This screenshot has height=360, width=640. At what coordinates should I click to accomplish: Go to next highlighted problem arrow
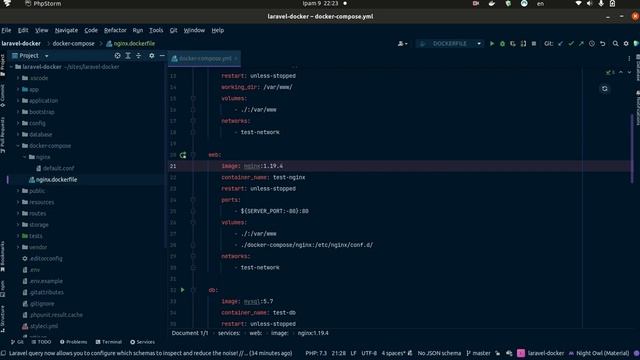coord(629,72)
